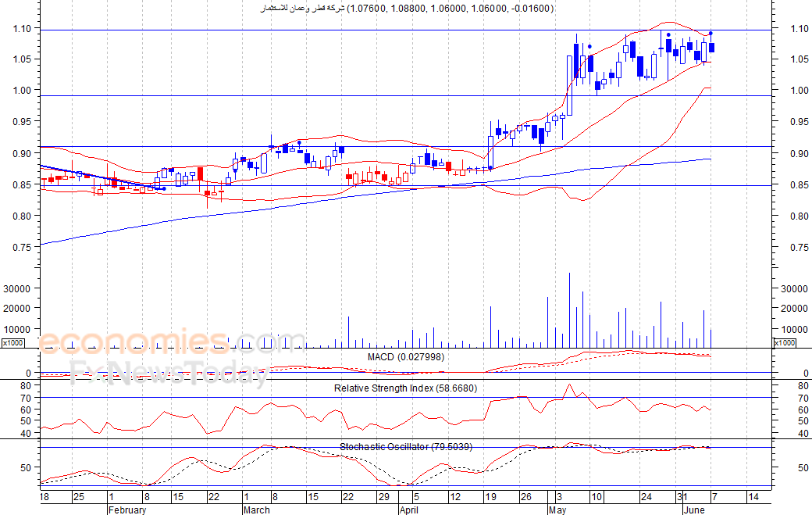Click the date label 26 in April

click(x=526, y=497)
